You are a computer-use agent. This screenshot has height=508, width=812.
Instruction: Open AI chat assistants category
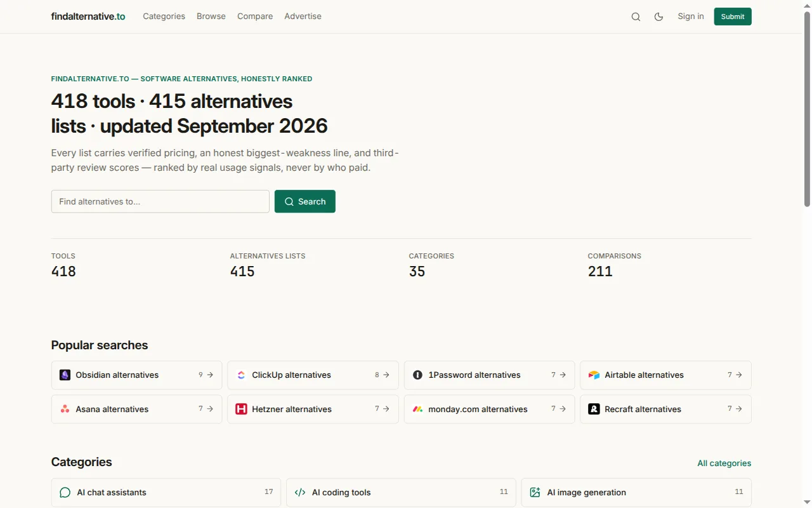[166, 493]
